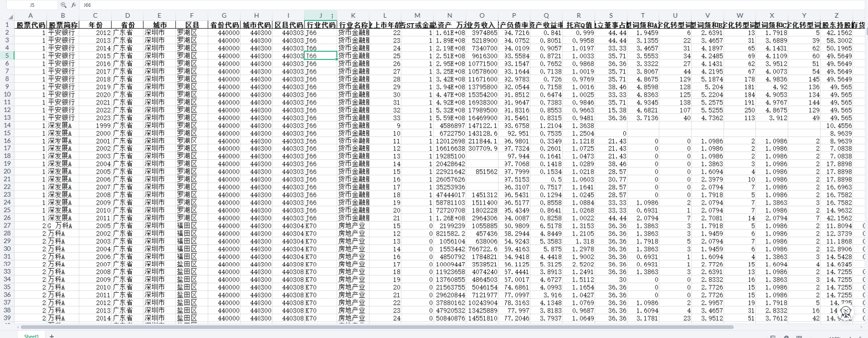
Task: Select column P header
Action: (x=514, y=16)
